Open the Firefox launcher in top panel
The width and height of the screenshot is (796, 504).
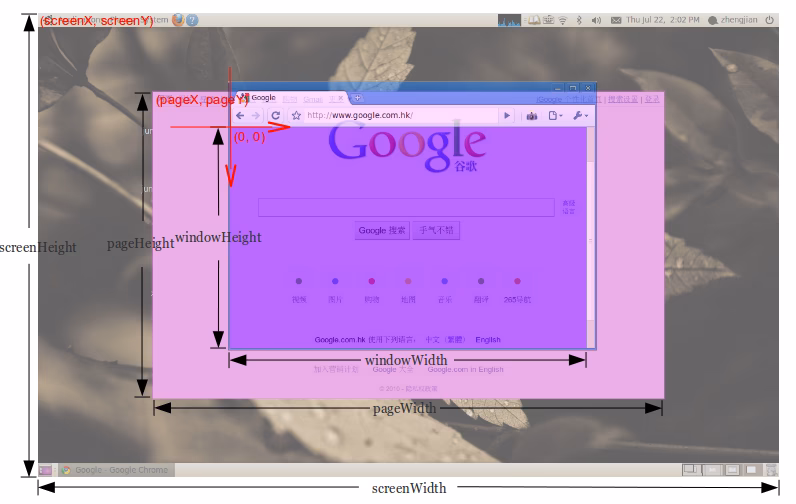178,20
